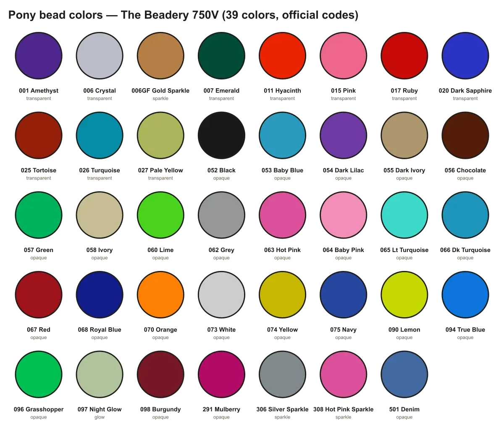504x439 pixels.
Task: Click the 064 Baby Pink swatch
Action: tap(344, 215)
